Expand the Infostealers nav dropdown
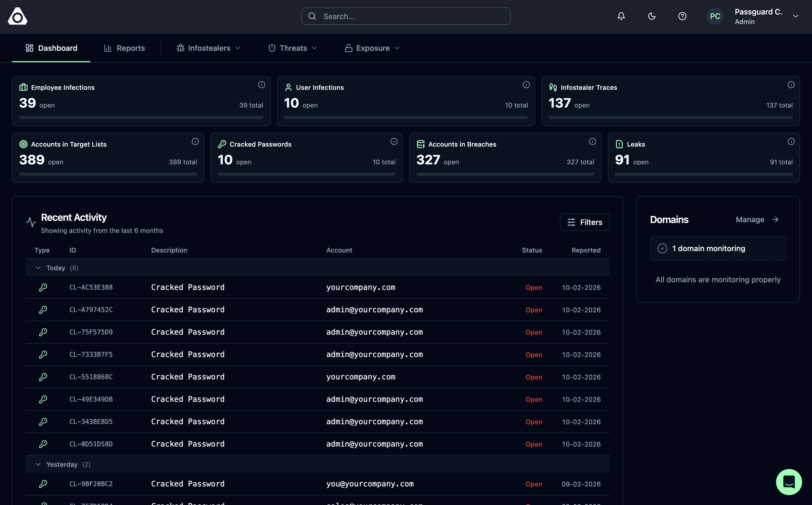The height and width of the screenshot is (505, 812). click(x=208, y=48)
